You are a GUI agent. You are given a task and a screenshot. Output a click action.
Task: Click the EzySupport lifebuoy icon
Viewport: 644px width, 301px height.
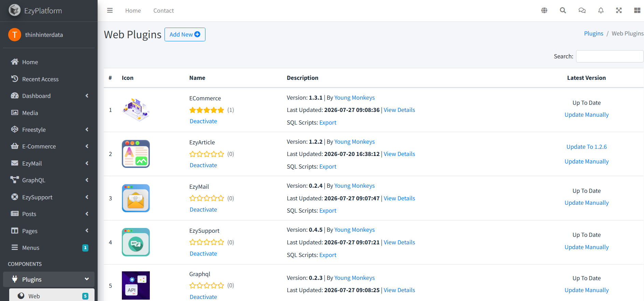15,197
